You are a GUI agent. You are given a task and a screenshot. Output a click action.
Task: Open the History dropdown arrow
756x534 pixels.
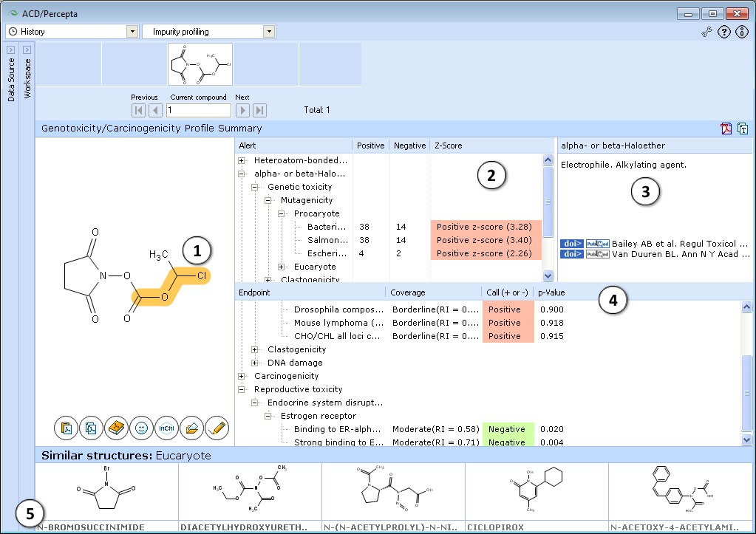click(x=132, y=32)
